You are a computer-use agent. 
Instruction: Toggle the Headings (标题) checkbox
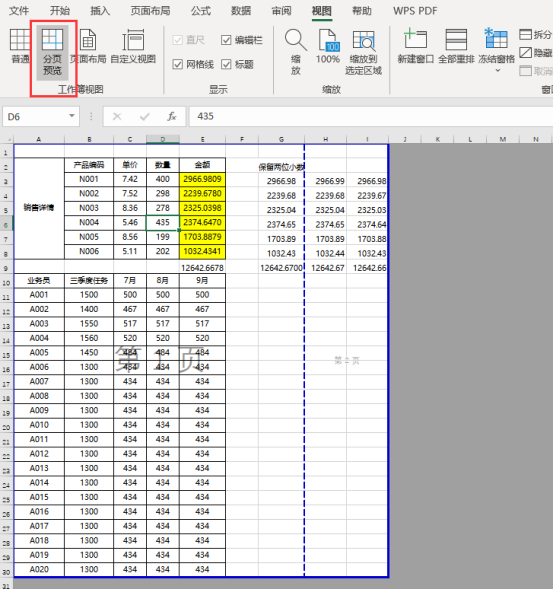tap(226, 64)
